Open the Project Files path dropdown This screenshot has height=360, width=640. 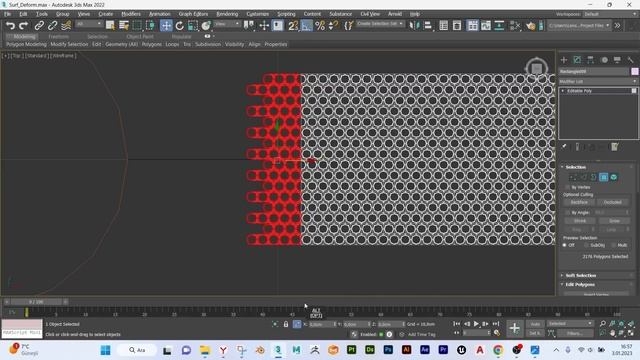point(579,25)
